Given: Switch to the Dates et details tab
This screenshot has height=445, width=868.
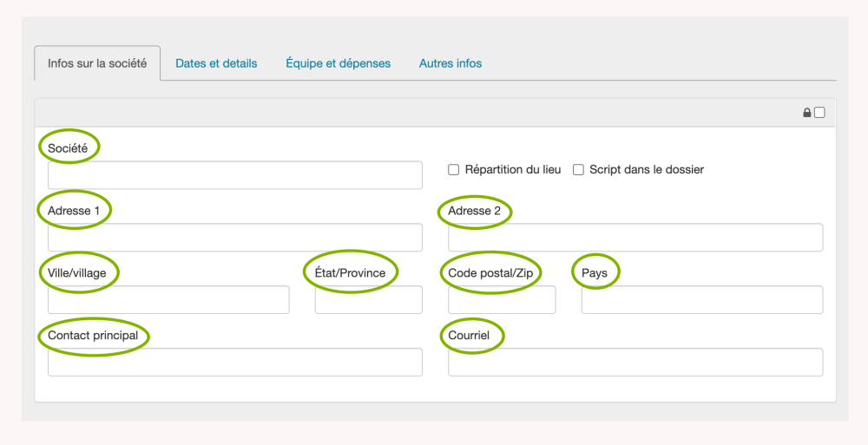Looking at the screenshot, I should pos(216,63).
